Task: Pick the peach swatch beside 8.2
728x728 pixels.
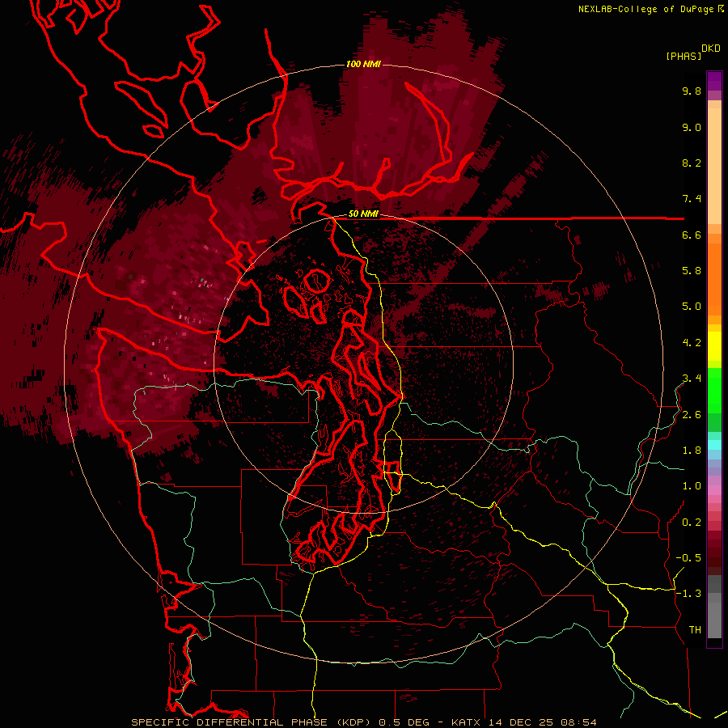Action: click(714, 166)
